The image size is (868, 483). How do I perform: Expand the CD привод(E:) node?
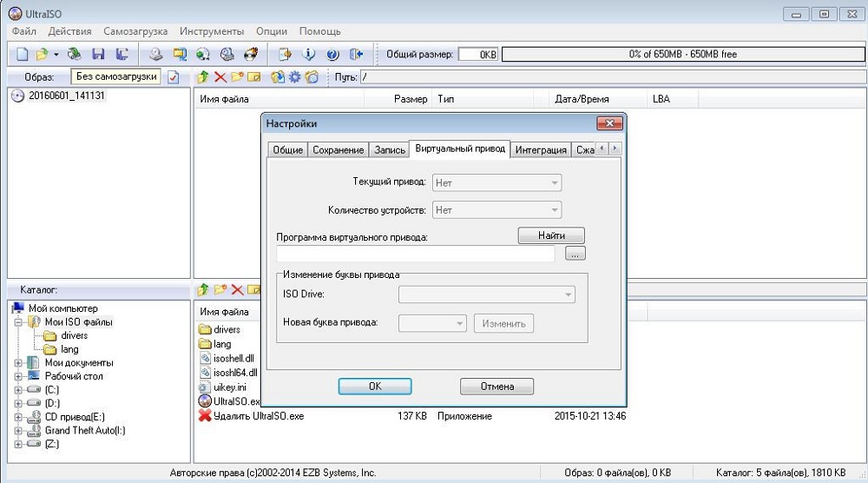pyautogui.click(x=18, y=417)
